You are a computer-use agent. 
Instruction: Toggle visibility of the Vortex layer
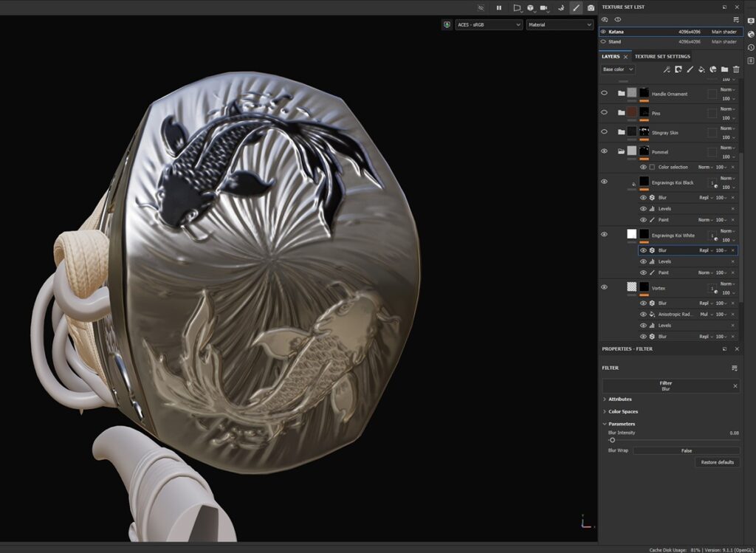pos(604,287)
